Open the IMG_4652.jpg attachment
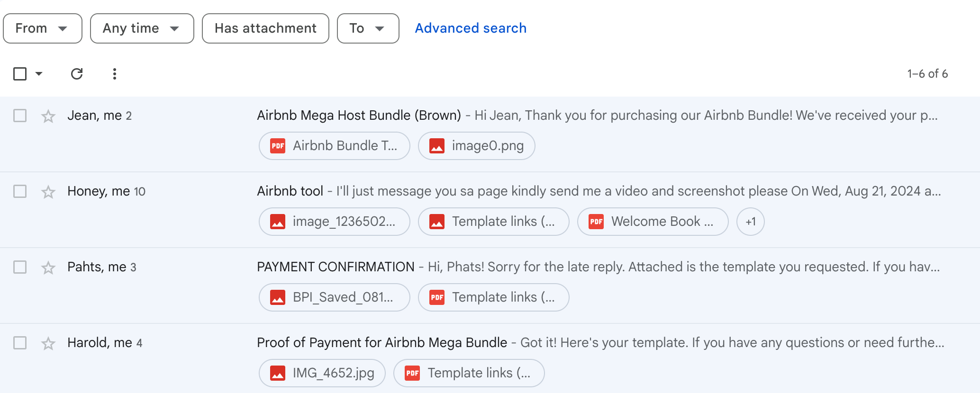This screenshot has width=980, height=393. point(322,373)
